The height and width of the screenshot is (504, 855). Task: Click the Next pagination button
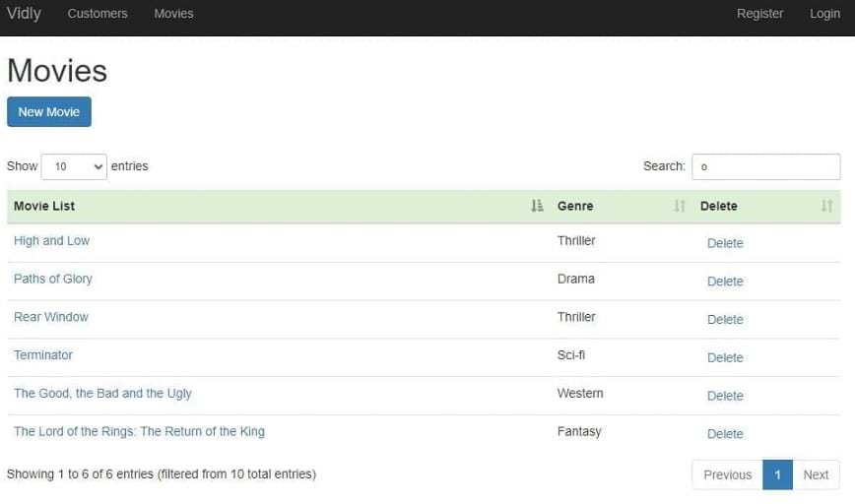(816, 474)
